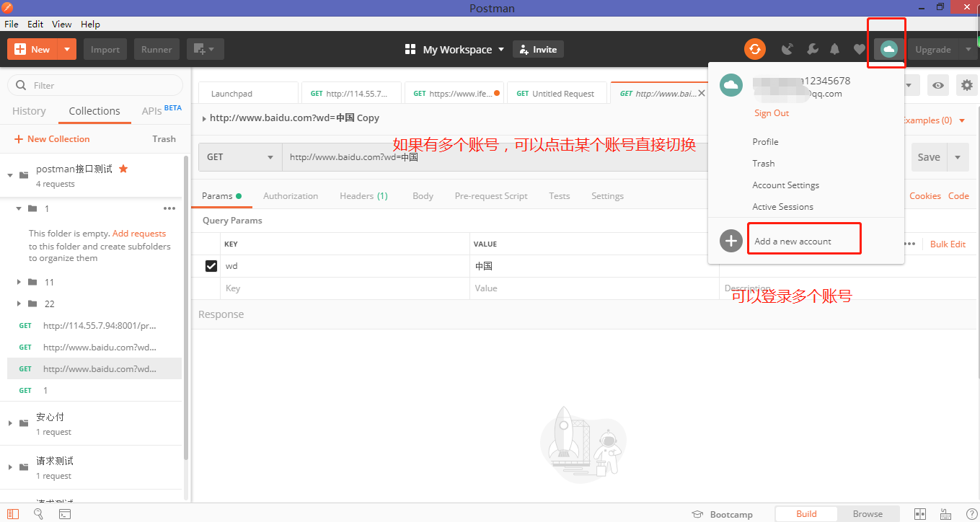Switch to Build mode
Image resolution: width=980 pixels, height=522 pixels.
pos(806,514)
